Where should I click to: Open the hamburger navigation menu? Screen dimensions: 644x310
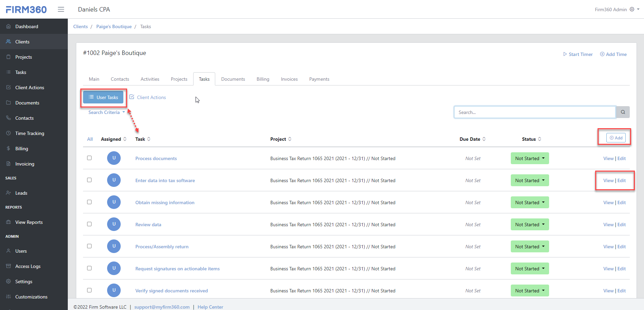pyautogui.click(x=61, y=9)
